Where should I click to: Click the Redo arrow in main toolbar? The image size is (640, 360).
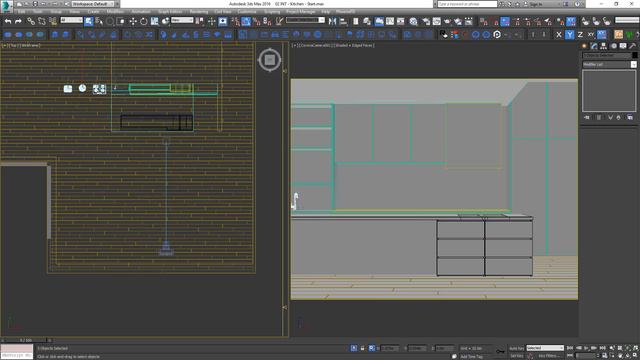click(18, 21)
